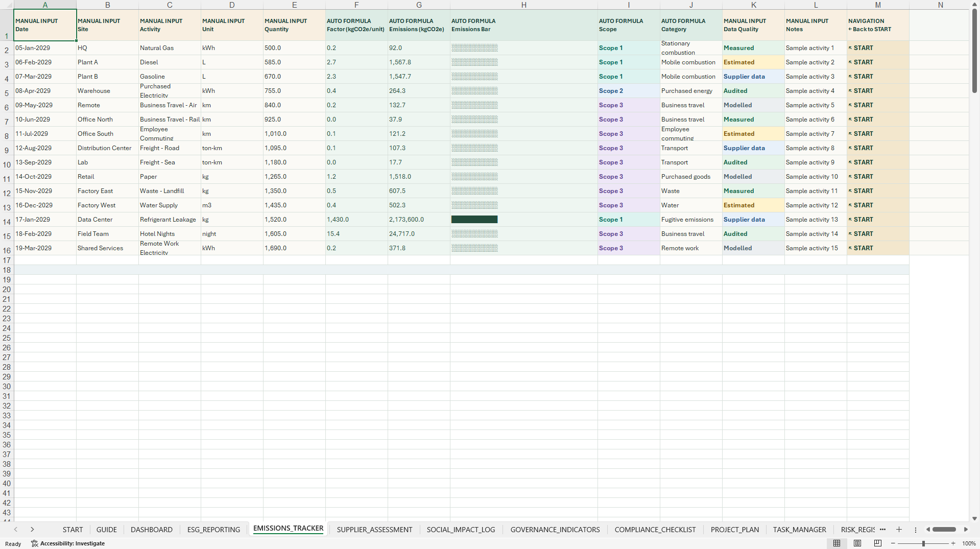Open the ESG_REPORTING sheet tab
The image size is (980, 549).
point(213,530)
